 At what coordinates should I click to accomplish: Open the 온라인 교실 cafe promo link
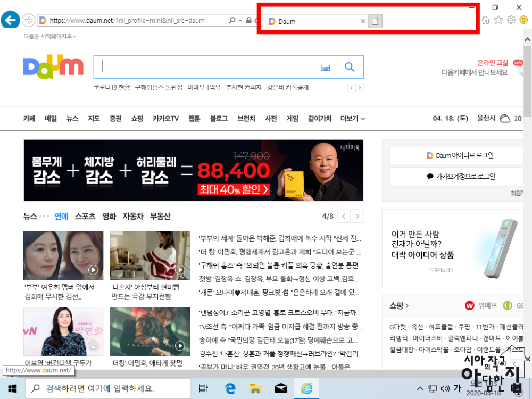(x=492, y=63)
